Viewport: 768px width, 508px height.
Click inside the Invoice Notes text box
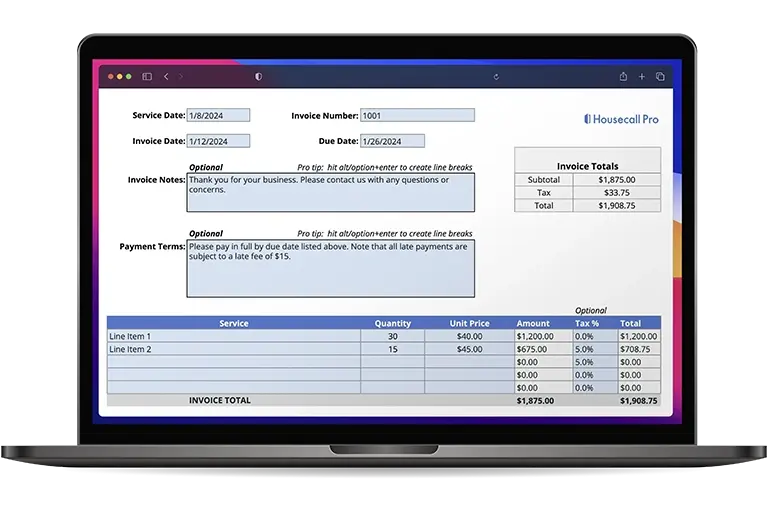(330, 192)
